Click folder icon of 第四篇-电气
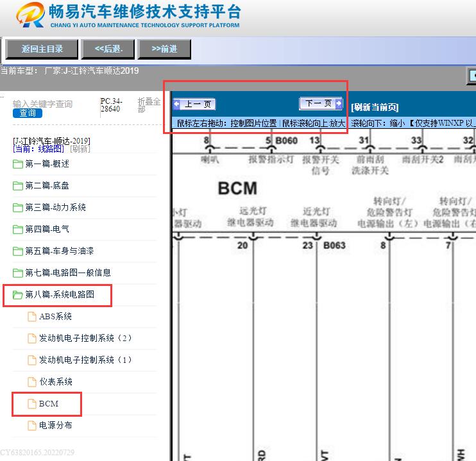Viewport: 476px width, 461px height. point(18,230)
